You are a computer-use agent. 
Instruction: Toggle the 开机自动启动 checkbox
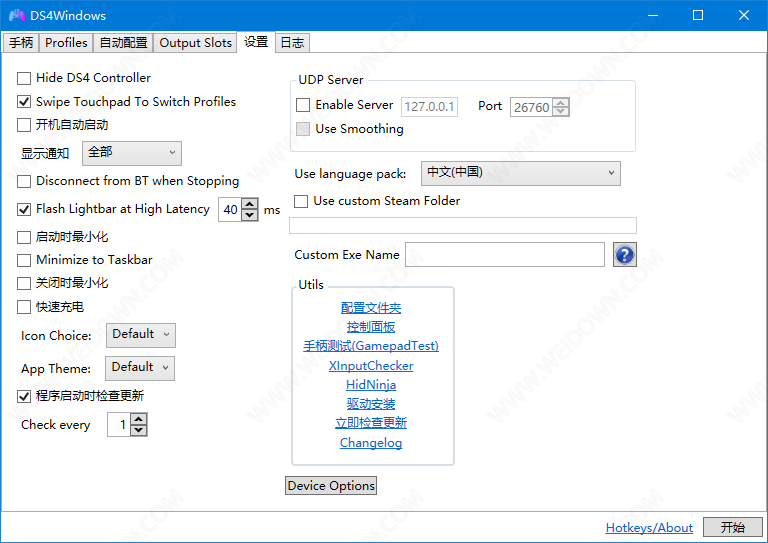pyautogui.click(x=24, y=125)
